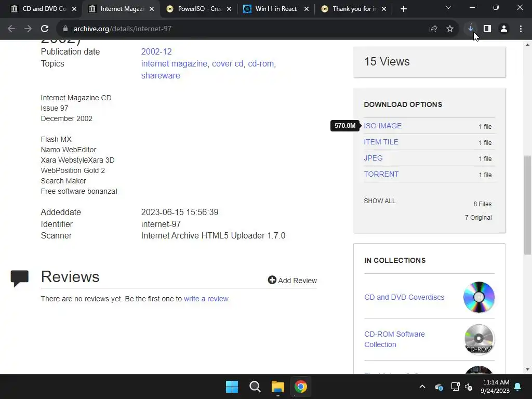Open the CD-ROM Software Collection link

[x=395, y=339]
